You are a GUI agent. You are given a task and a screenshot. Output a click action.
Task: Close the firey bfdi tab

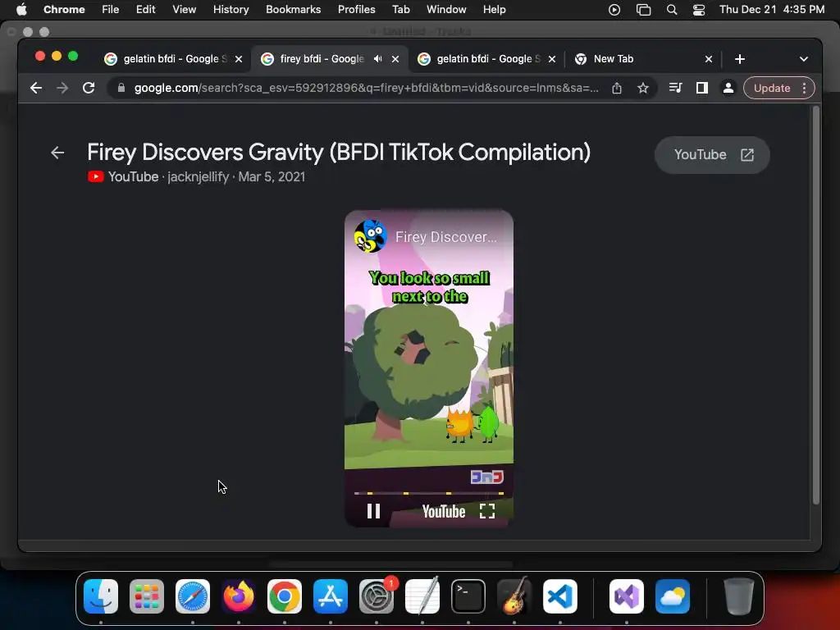pyautogui.click(x=395, y=59)
